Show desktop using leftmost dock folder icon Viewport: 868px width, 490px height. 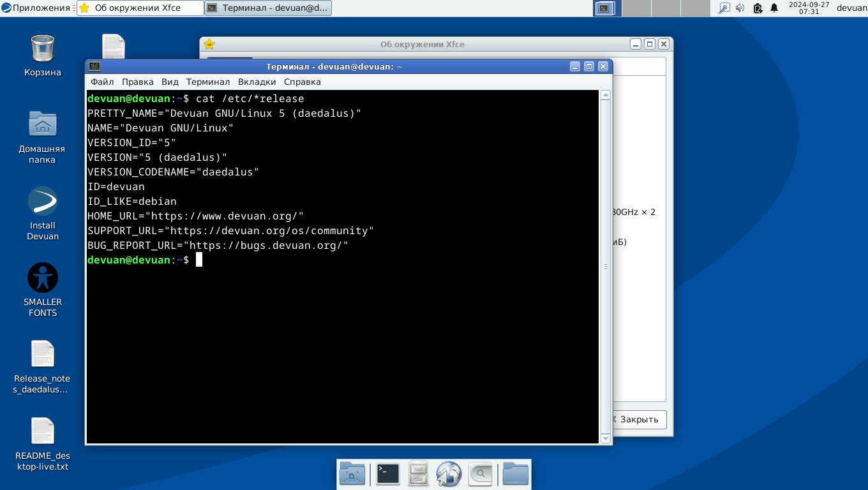[x=352, y=474]
